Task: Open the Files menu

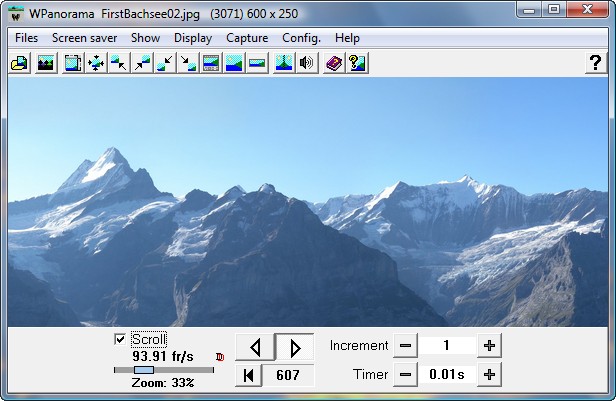Action: coord(26,38)
